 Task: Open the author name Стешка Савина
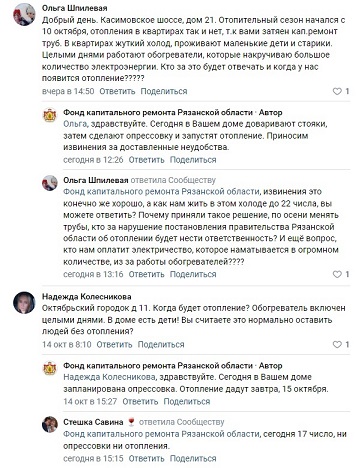93,422
